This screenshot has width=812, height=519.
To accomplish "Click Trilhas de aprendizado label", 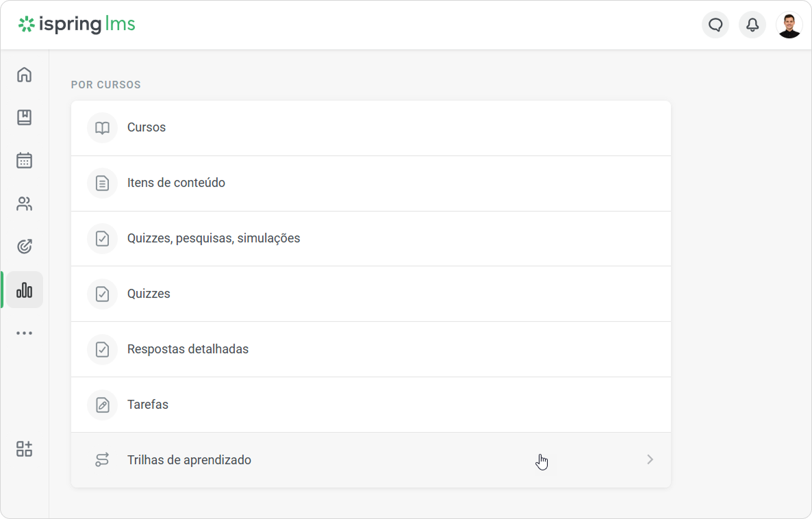I will [x=189, y=460].
